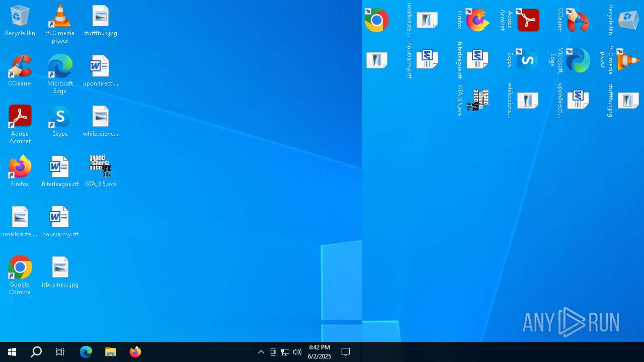Select the upright stuffthus.jpg image file
Screen dimensions: 644x362
[100, 21]
